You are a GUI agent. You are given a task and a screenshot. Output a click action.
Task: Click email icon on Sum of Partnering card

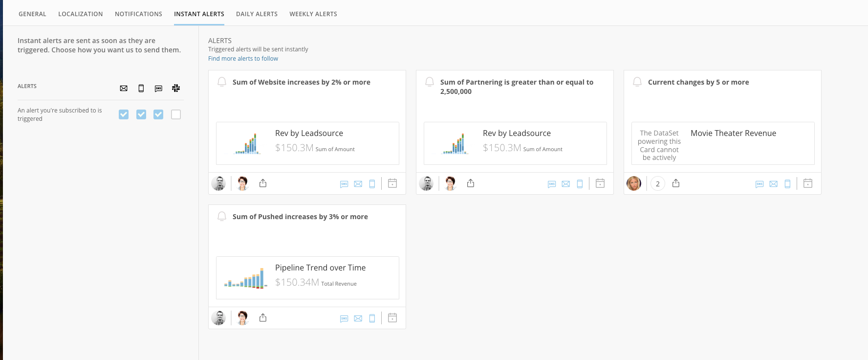click(566, 184)
